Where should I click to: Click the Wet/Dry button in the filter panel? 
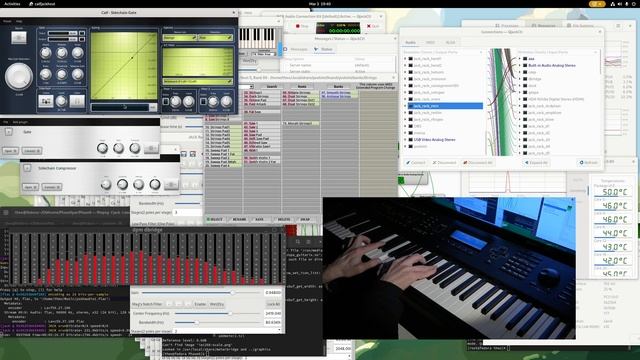click(217, 304)
